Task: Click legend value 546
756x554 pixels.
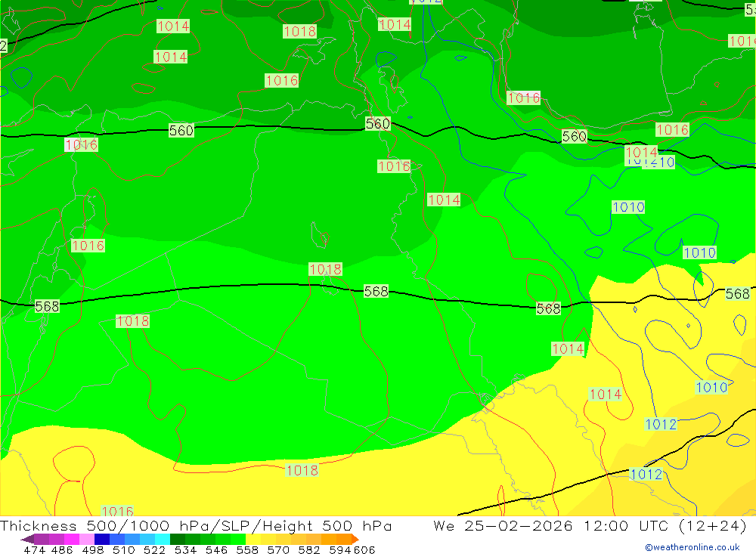Action: tap(216, 550)
